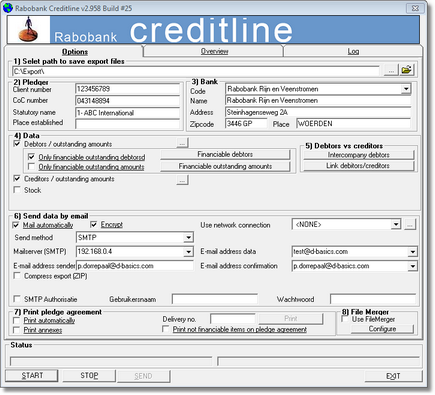Toggle Mail automatically checkbox
This screenshot has width=435, height=395.
coord(16,225)
